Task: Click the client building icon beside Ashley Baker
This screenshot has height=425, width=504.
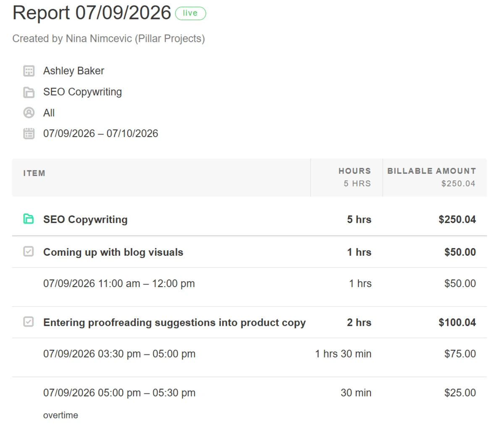Action: tap(29, 71)
